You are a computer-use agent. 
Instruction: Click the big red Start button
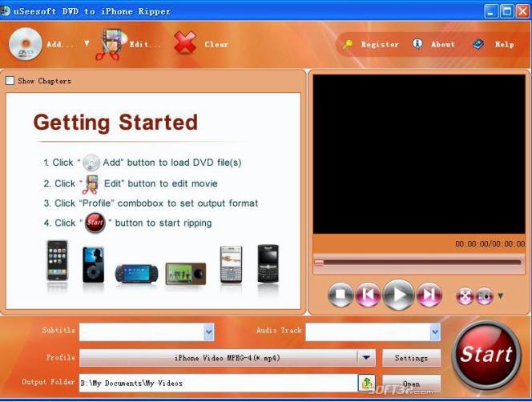click(486, 355)
